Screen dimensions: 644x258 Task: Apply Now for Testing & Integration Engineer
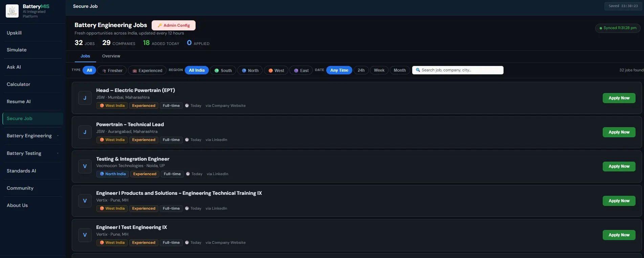619,166
